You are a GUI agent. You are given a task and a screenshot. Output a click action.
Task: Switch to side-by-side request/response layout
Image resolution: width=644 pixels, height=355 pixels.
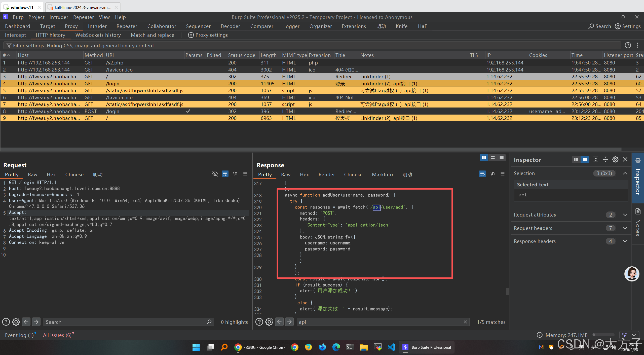(x=484, y=158)
